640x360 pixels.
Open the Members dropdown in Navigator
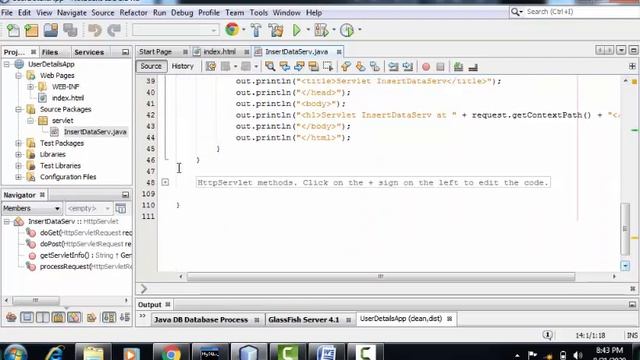point(32,208)
